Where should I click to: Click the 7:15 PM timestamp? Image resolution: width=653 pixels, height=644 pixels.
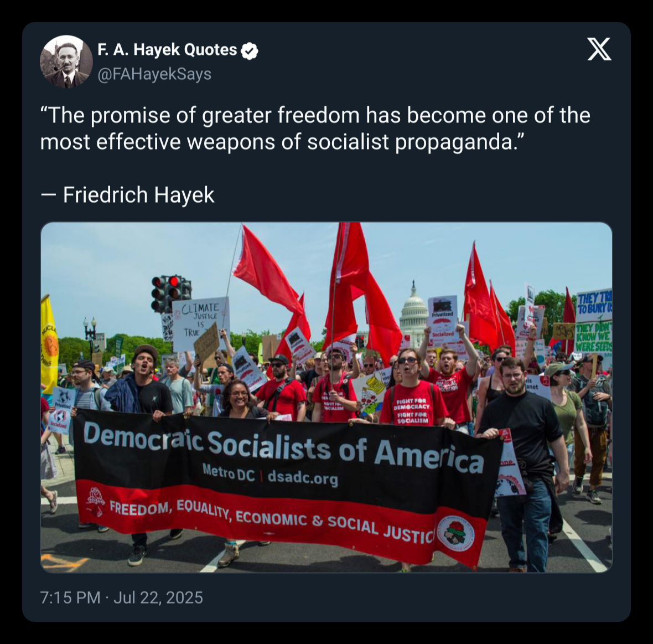(x=70, y=597)
